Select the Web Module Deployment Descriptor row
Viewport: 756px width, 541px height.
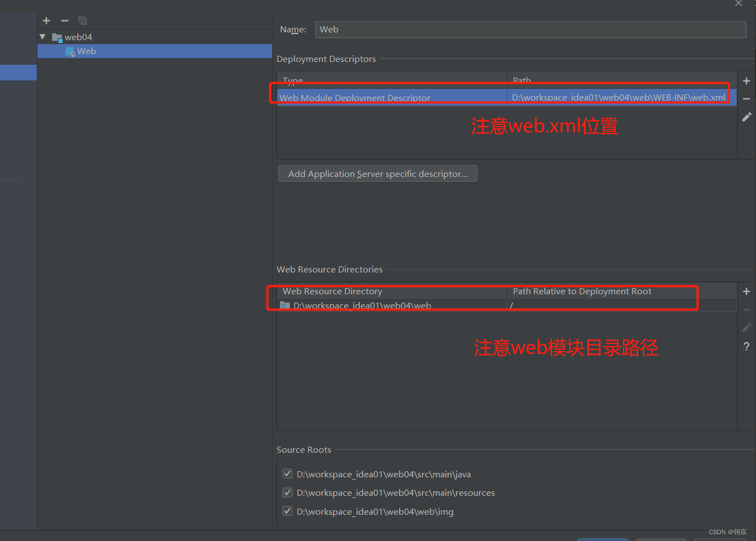pos(507,97)
